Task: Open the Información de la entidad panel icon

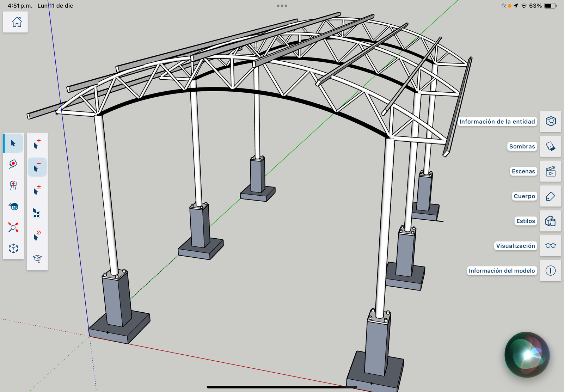Action: pos(550,122)
